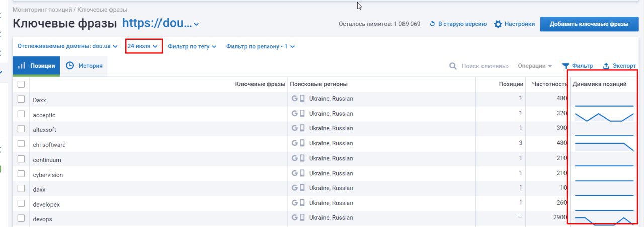Check the cybervision keyword checkbox
Screen dimensions: 644x227
click(21, 173)
